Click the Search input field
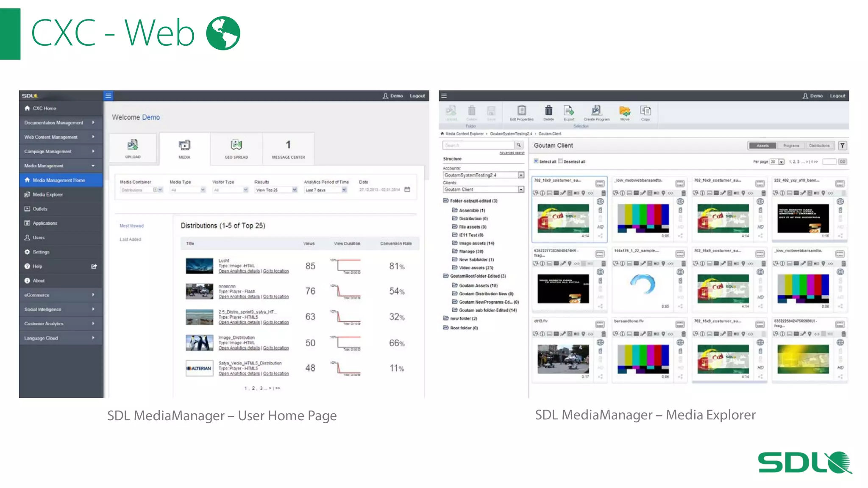The width and height of the screenshot is (868, 488). click(478, 145)
